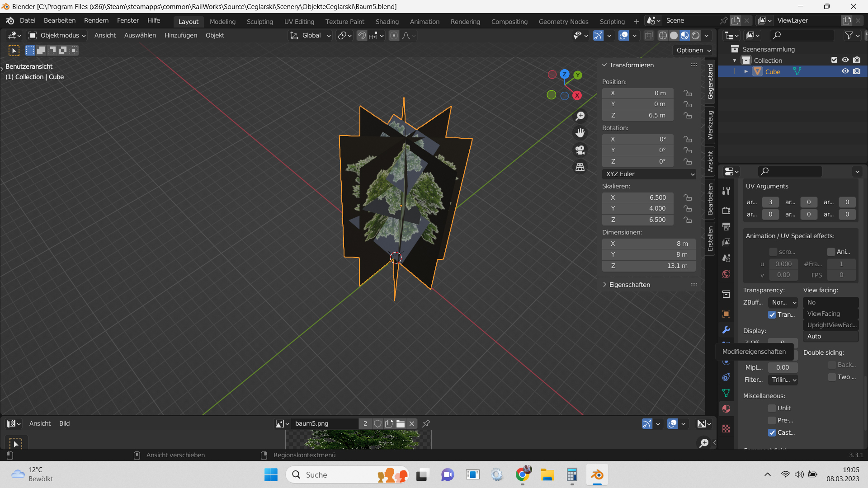Open the Modifier properties wrench icon
Viewport: 868px width, 488px height.
(726, 329)
